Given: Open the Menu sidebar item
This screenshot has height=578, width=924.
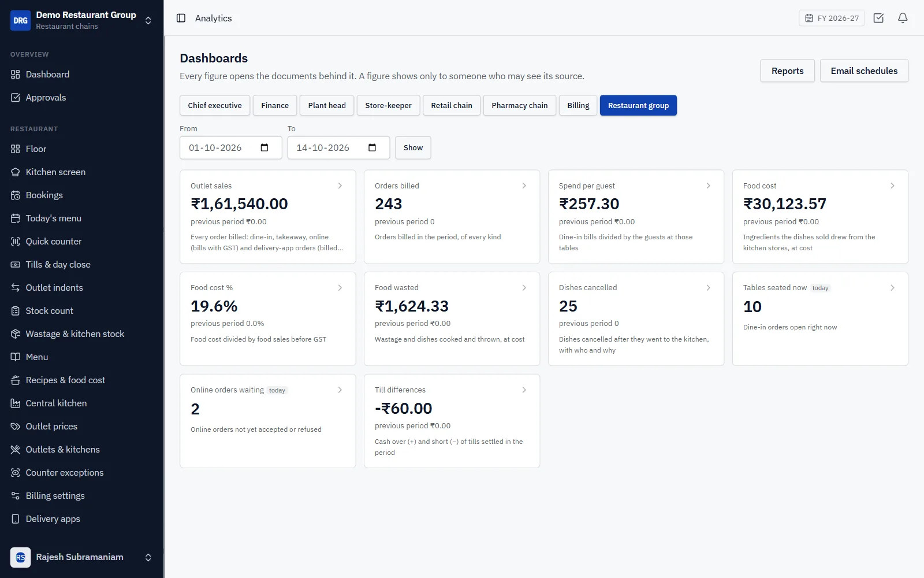Looking at the screenshot, I should [x=81, y=357].
